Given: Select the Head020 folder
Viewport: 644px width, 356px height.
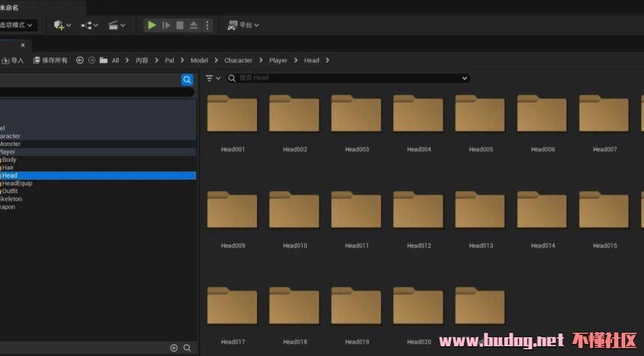Looking at the screenshot, I should coord(418,307).
